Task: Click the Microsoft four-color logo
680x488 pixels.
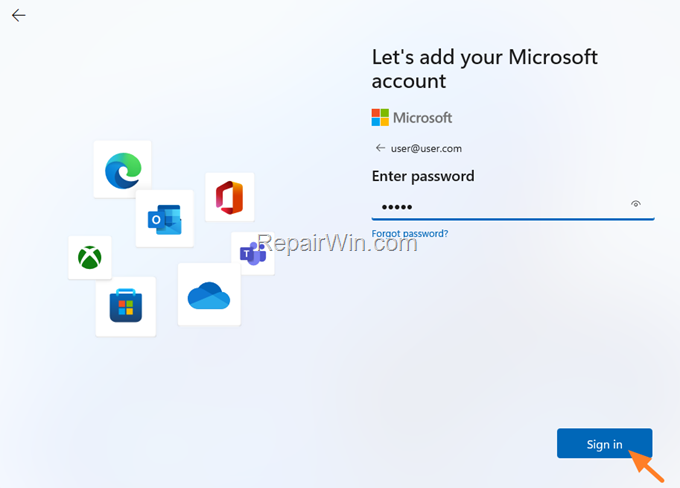Action: pyautogui.click(x=380, y=118)
